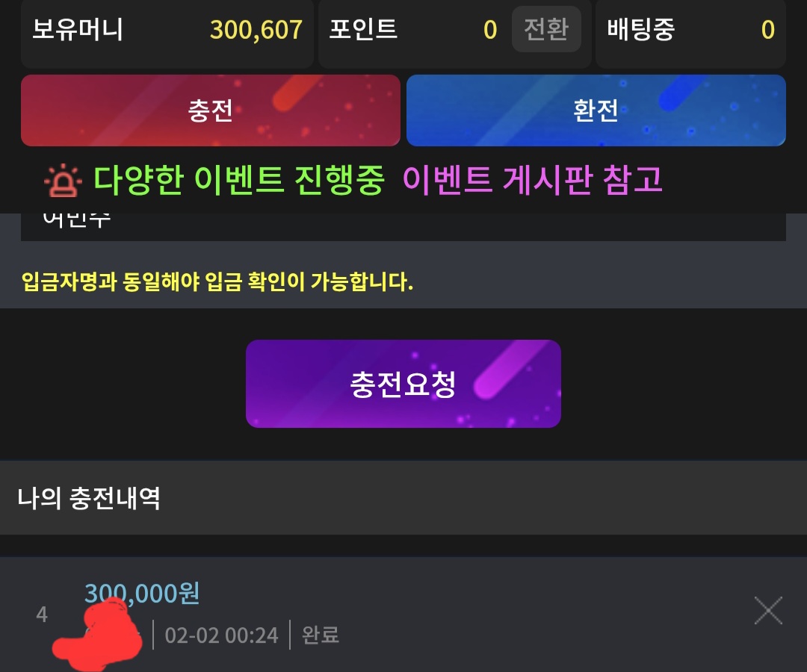Open the 300,000원 charge amount entry
This screenshot has width=807, height=672.
click(x=142, y=593)
